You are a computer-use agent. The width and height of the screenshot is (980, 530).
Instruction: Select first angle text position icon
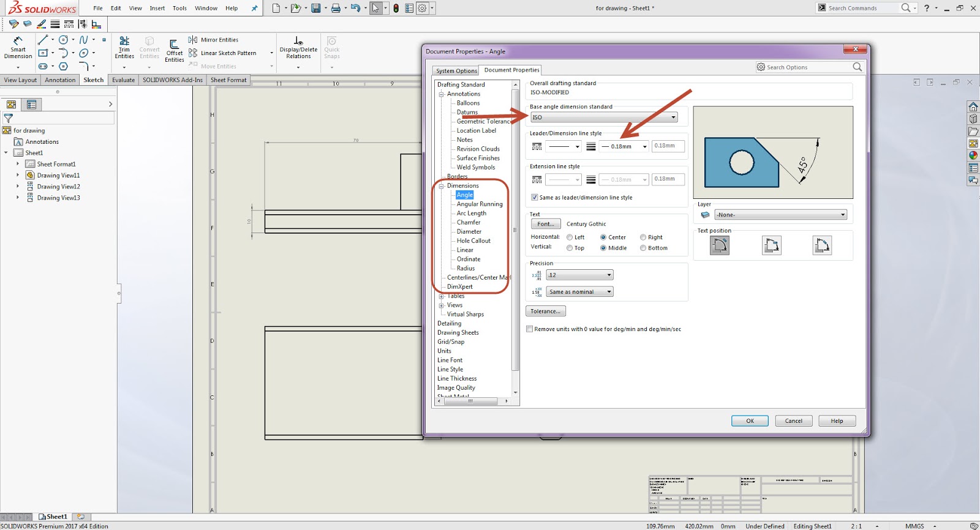[x=720, y=245]
